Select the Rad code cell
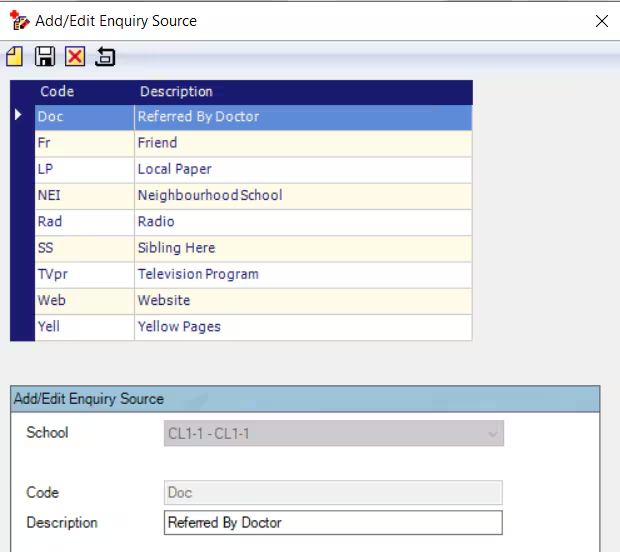 click(x=85, y=222)
